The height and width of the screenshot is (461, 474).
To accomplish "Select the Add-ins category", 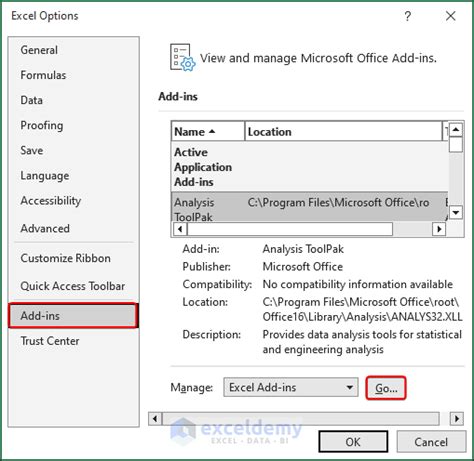I will coord(73,315).
